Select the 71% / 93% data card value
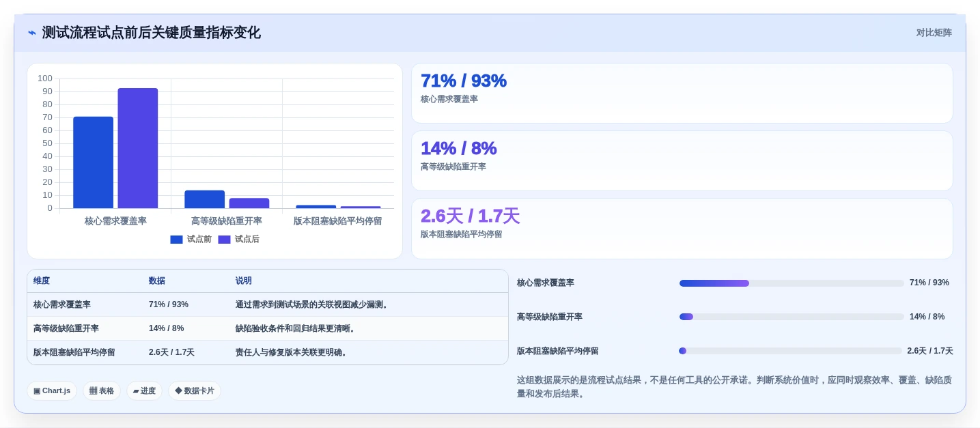 (464, 81)
